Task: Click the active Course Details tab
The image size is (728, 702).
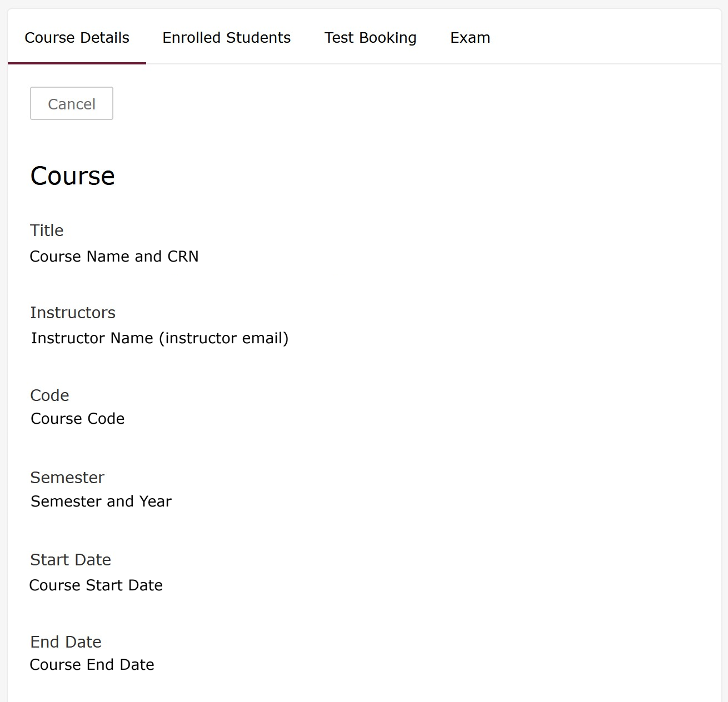Action: click(77, 38)
